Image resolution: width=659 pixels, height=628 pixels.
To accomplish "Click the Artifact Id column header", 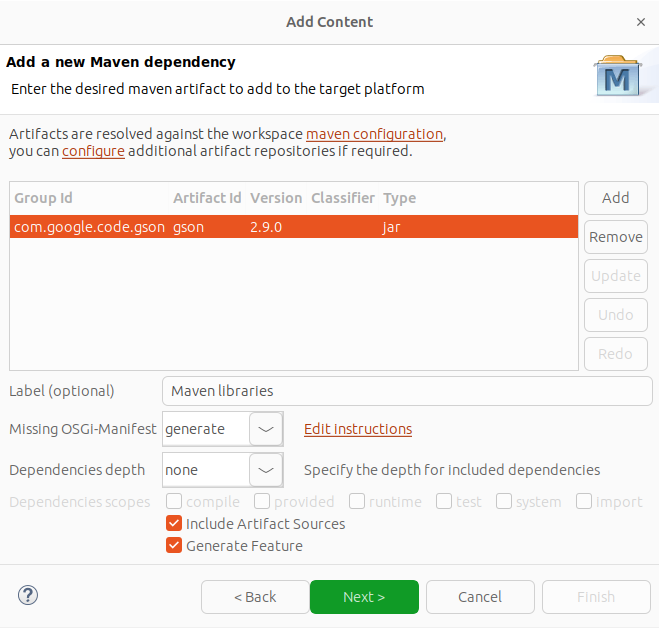I will (x=206, y=198).
